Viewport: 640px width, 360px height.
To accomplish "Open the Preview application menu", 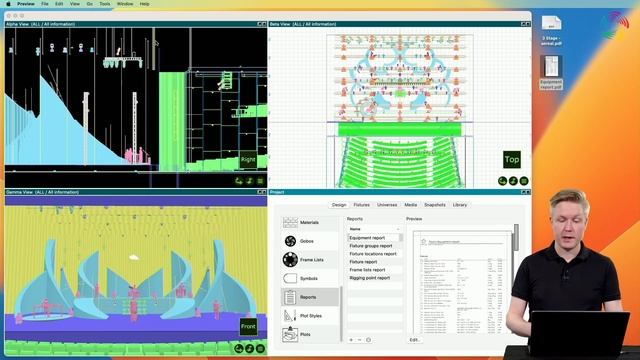I will point(26,4).
